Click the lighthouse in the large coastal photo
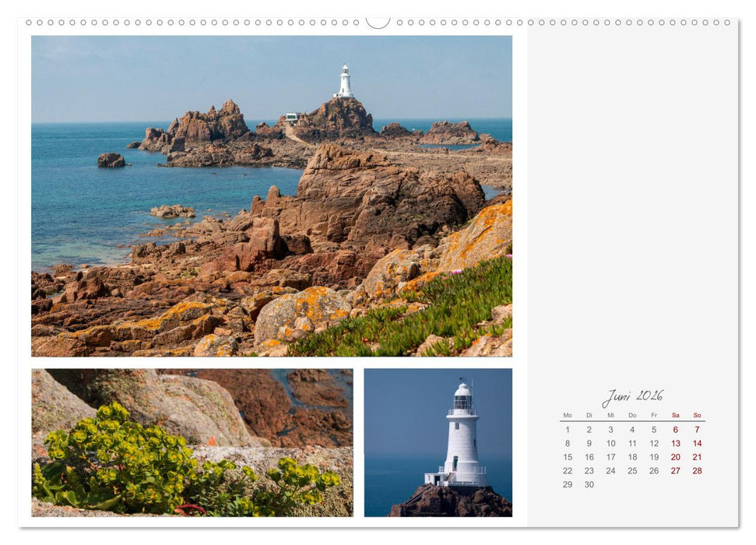This screenshot has height=545, width=756. 345,80
